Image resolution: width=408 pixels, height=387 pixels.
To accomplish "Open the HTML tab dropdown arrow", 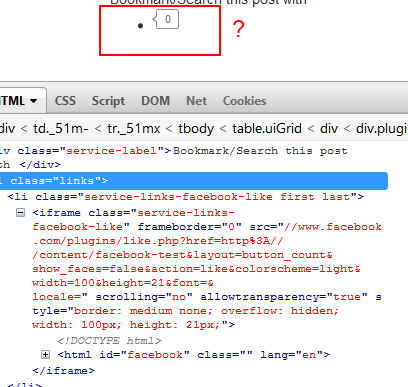I will pyautogui.click(x=33, y=101).
